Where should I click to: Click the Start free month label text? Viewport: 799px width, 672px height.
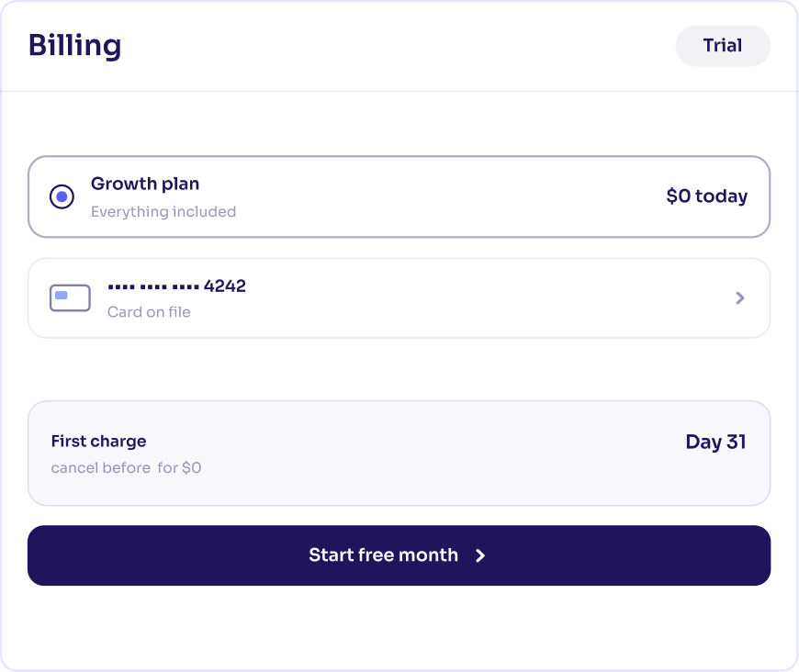(383, 554)
